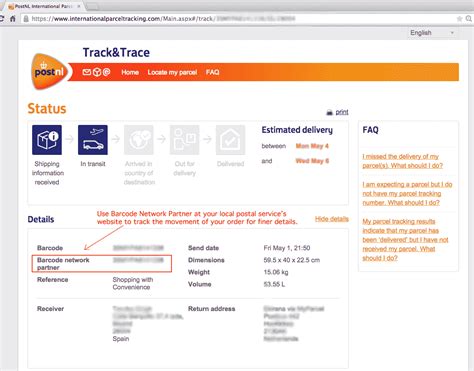Click the Volume label
Screen dimensions: 474x371
click(x=199, y=284)
